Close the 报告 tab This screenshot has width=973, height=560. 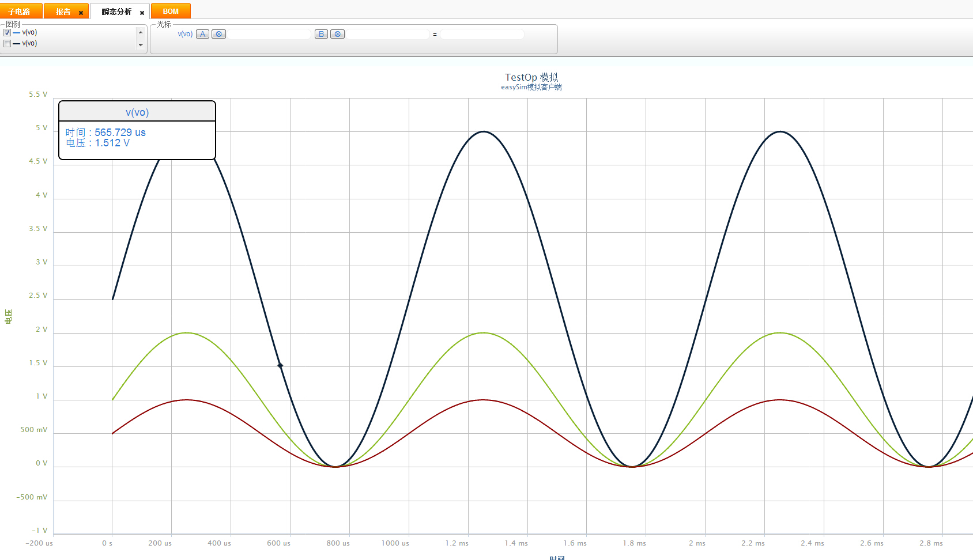(x=81, y=13)
